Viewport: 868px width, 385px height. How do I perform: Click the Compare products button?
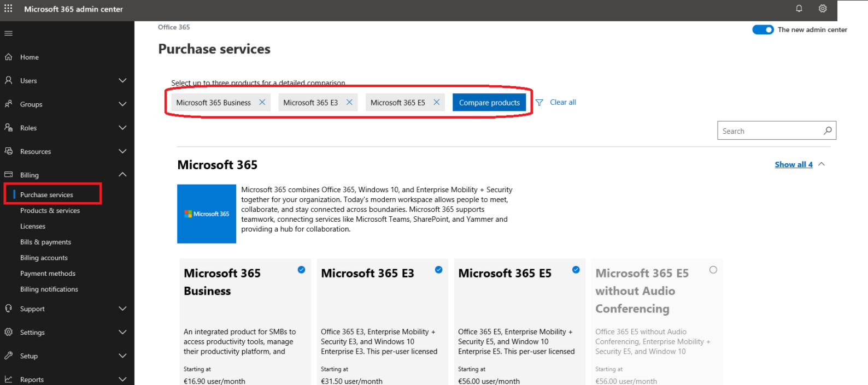[489, 102]
